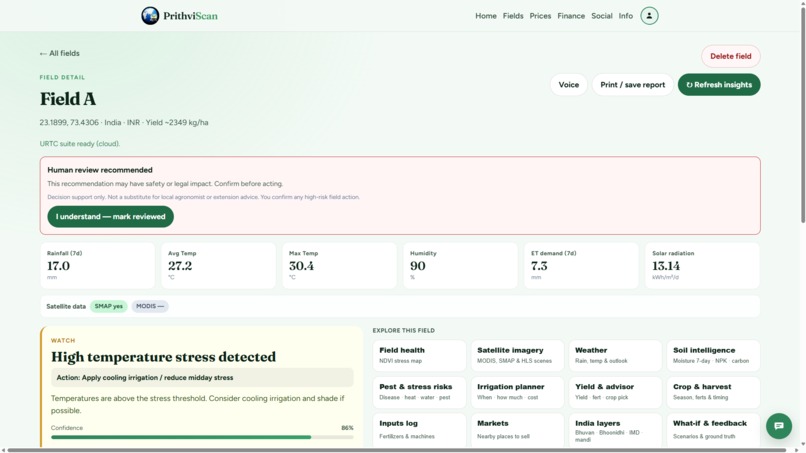
Task: Click the Solar radiation 13.14 card
Action: click(702, 265)
